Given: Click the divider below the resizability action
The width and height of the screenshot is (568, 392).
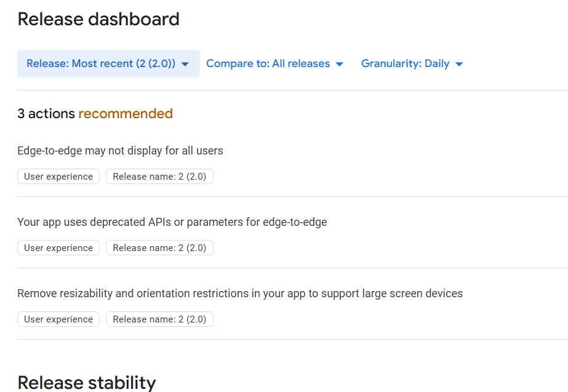Looking at the screenshot, I should click(x=292, y=339).
